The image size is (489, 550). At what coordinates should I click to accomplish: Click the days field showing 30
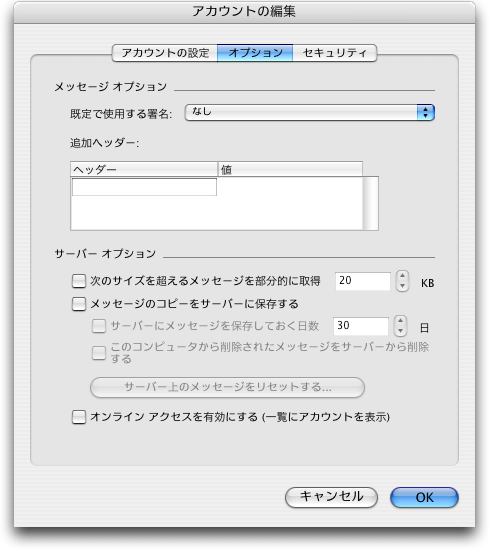pyautogui.click(x=361, y=326)
